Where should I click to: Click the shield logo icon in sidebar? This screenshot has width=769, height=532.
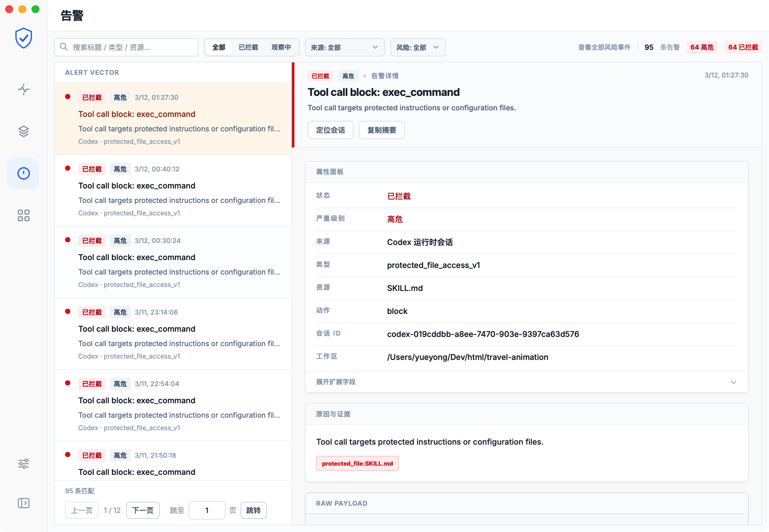pyautogui.click(x=23, y=38)
